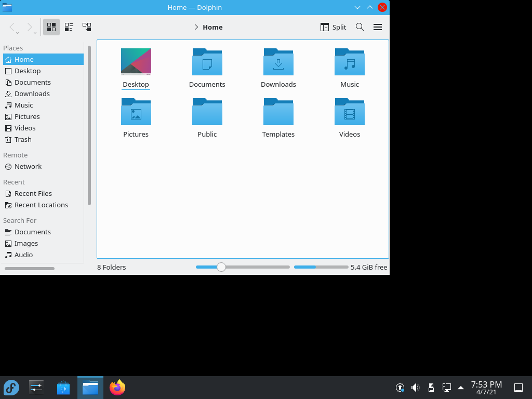The image size is (532, 399).
Task: Click the 8 Folders status text
Action: pos(112,268)
